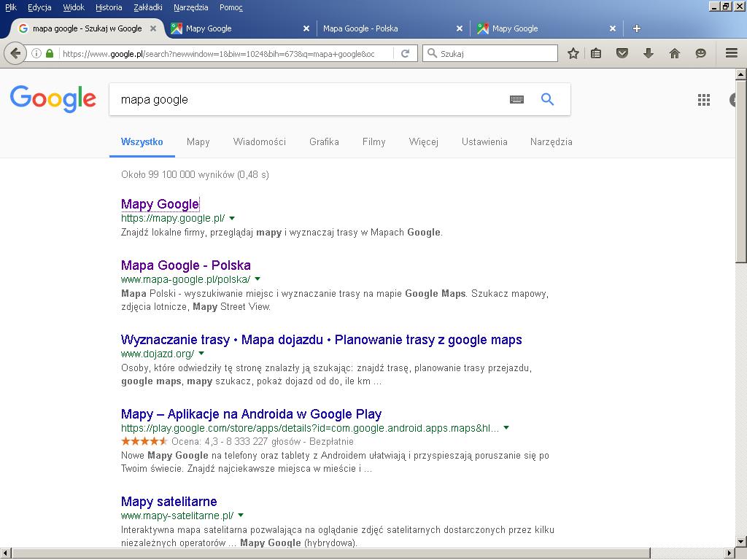Open the chat smiley icon in toolbar
This screenshot has width=747, height=560.
[x=700, y=53]
